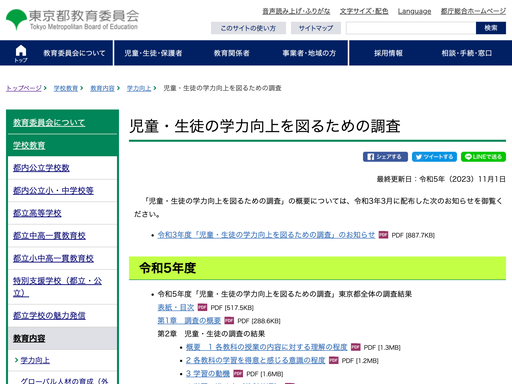Open the サイトマップ button
This screenshot has height=384, width=512.
pos(316,28)
